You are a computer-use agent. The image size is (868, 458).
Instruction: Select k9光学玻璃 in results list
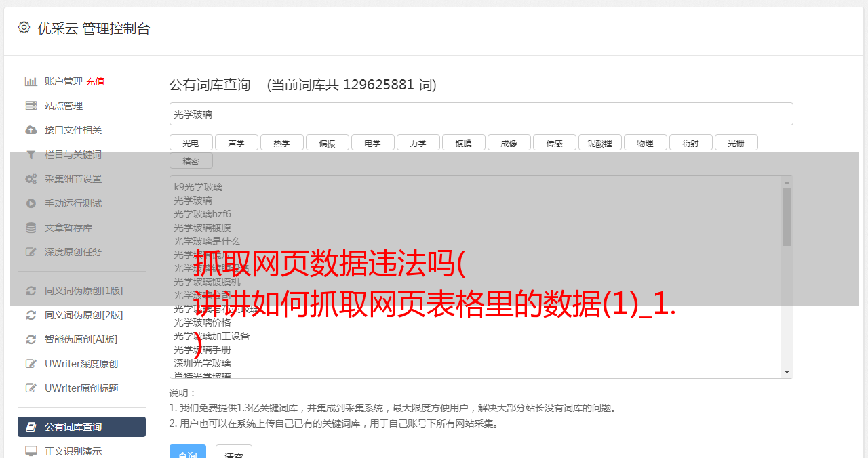click(x=198, y=187)
